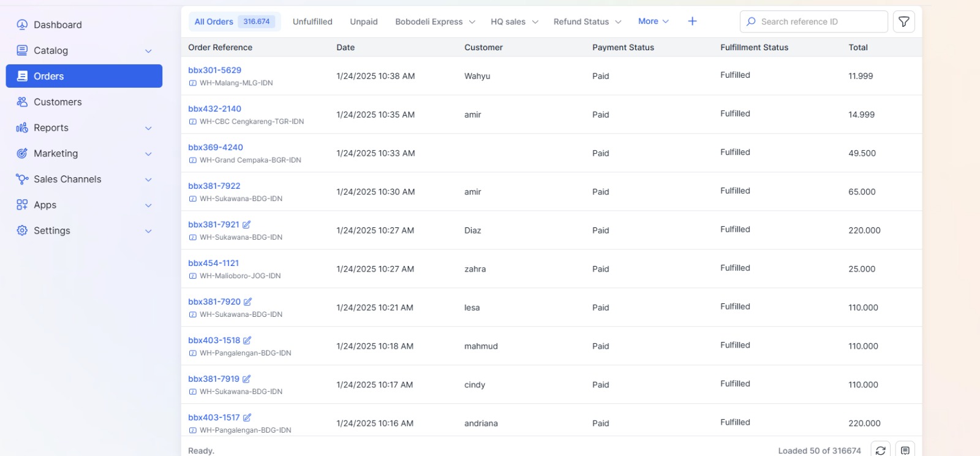
Task: Click Loaded 50 of 316674 text
Action: pos(820,450)
